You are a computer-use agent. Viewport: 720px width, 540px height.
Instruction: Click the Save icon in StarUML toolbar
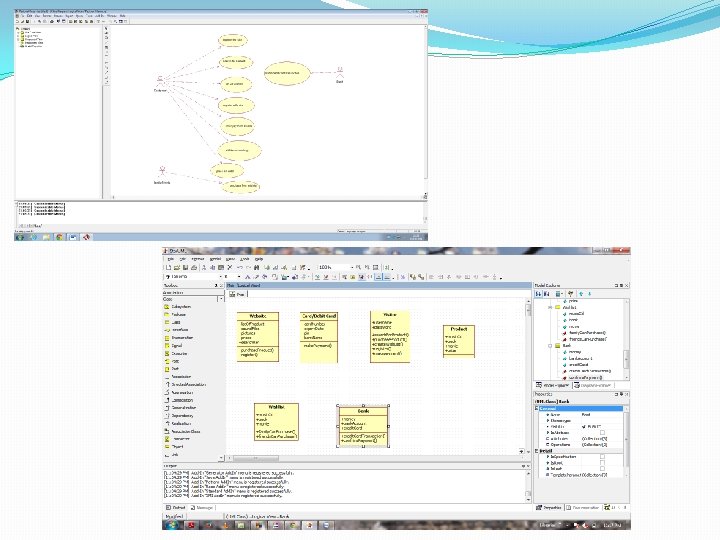(x=185, y=267)
